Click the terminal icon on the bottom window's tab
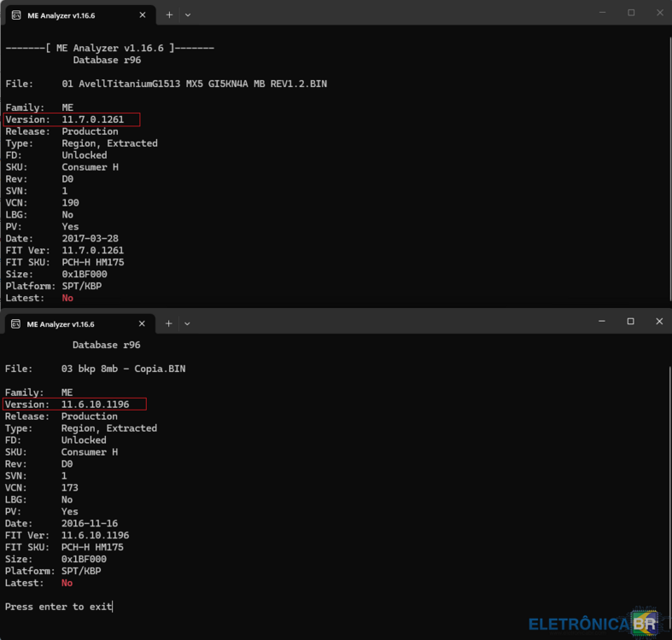The height and width of the screenshot is (640, 672). tap(15, 324)
